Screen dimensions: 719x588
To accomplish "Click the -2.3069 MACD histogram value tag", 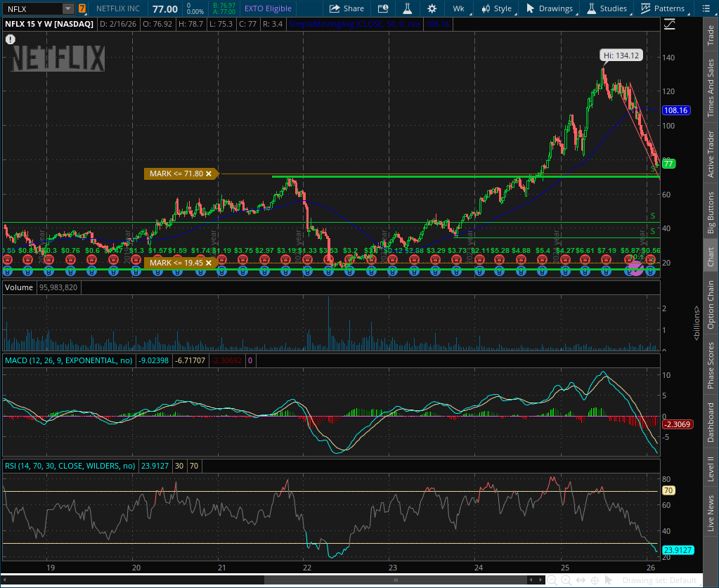I will click(x=677, y=424).
